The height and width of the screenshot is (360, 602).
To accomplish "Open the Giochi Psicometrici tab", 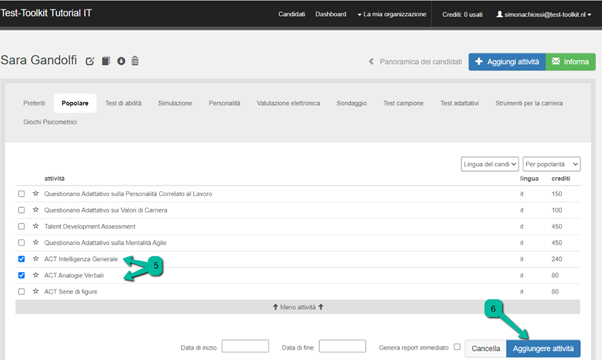I will [x=50, y=122].
